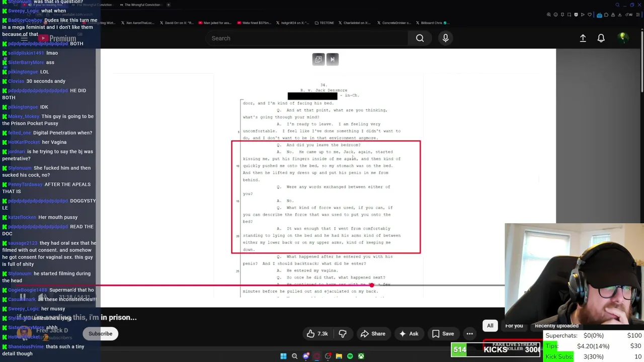Viewport: 644px width, 362px height.
Task: Open the ConcreteDrinker bookmark
Action: pyautogui.click(x=393, y=23)
